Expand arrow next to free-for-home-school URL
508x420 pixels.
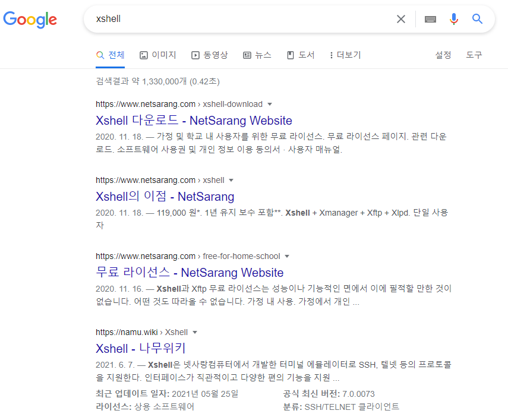pos(287,257)
